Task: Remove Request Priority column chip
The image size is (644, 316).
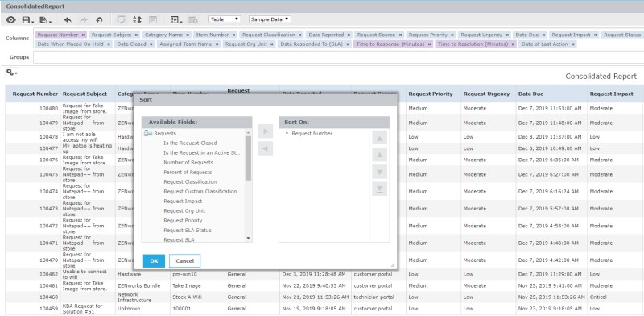Action: tap(452, 35)
